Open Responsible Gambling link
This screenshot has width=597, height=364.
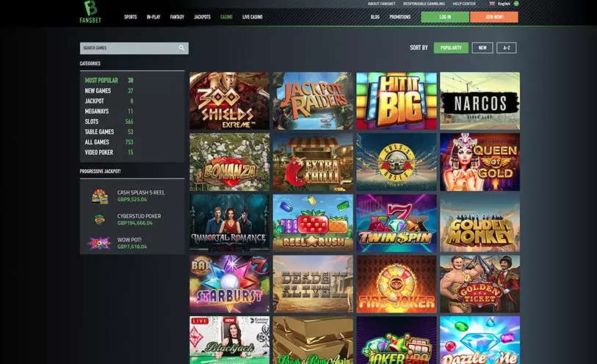424,4
